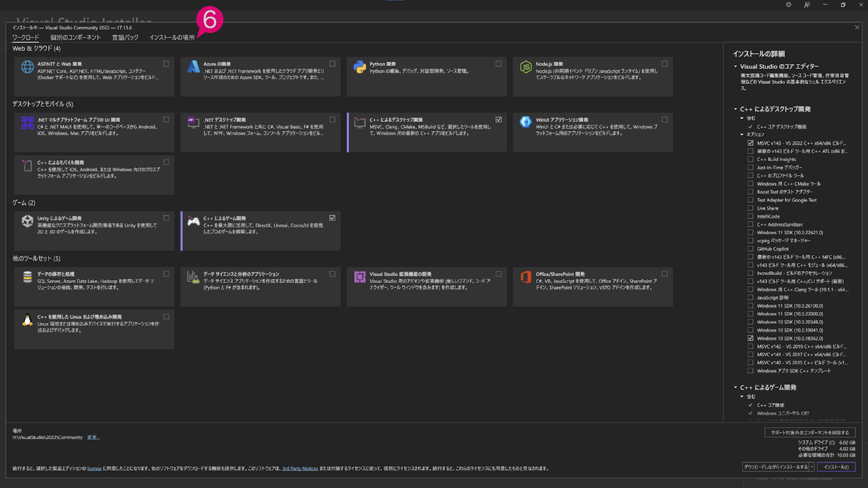Click the C++ によるゲーム開発 gamepad icon
Viewport: 868px width, 488px height.
193,221
